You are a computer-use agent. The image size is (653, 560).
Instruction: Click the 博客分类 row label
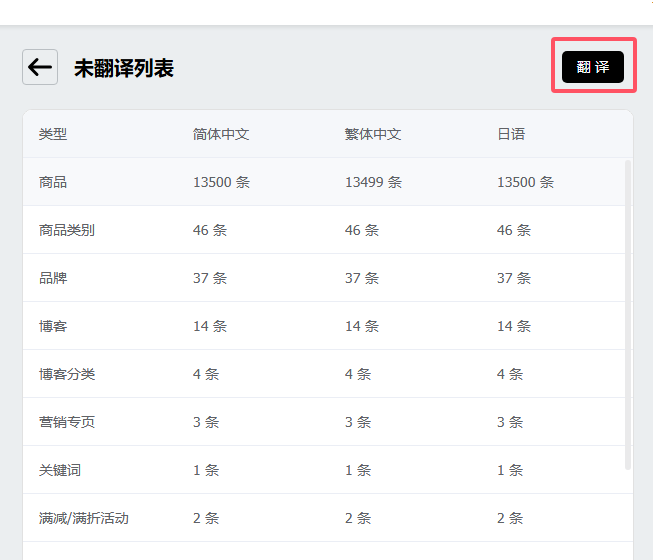coord(67,374)
